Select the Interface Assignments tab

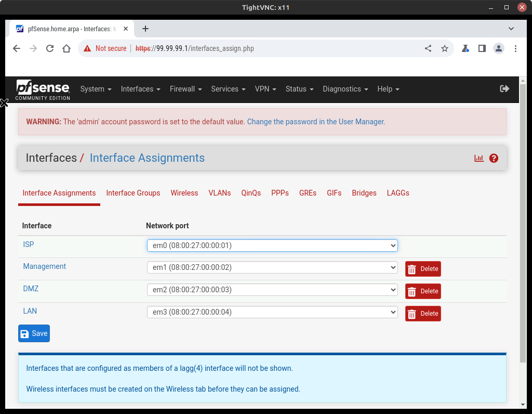[59, 193]
